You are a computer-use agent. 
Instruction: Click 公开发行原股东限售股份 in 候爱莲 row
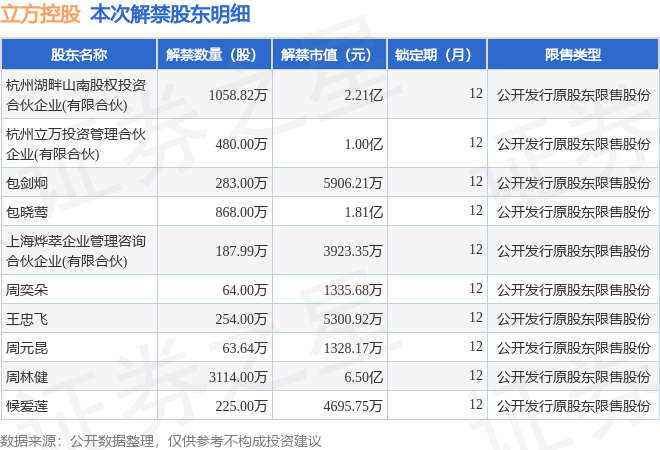[573, 406]
